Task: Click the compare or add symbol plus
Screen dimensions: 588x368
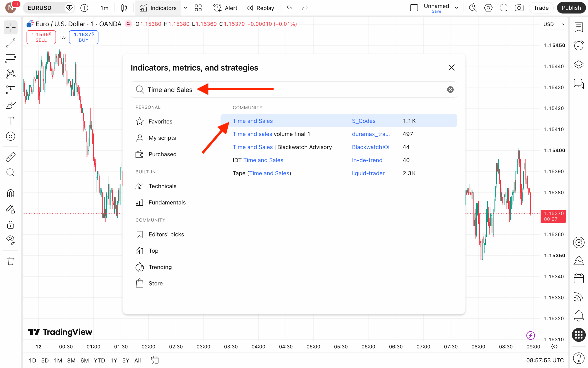Action: click(x=84, y=8)
